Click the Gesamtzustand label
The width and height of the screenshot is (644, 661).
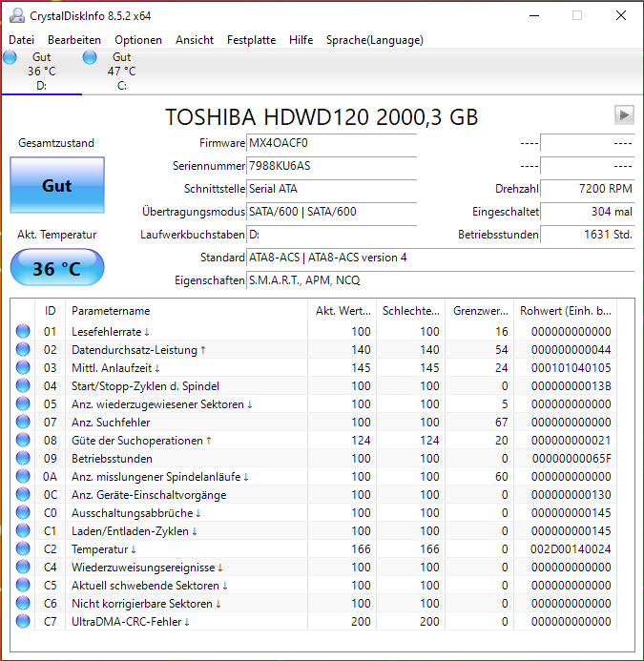coord(56,143)
